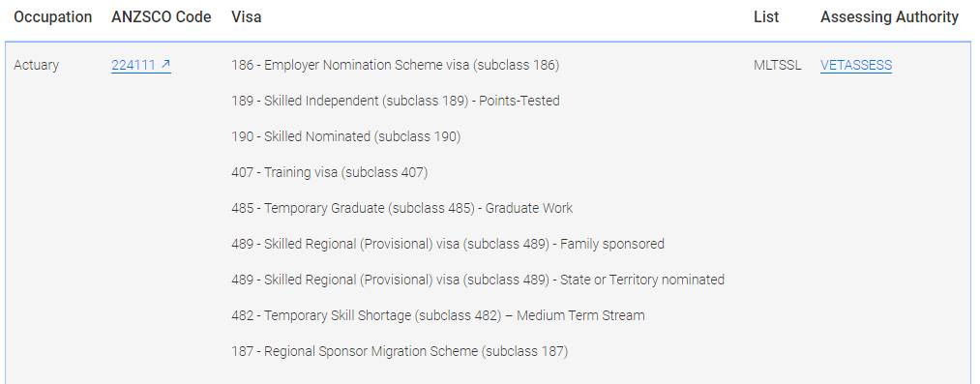Screen dimensions: 980x384
Task: Click the 485 Temporary Graduate Work entry
Action: point(401,208)
